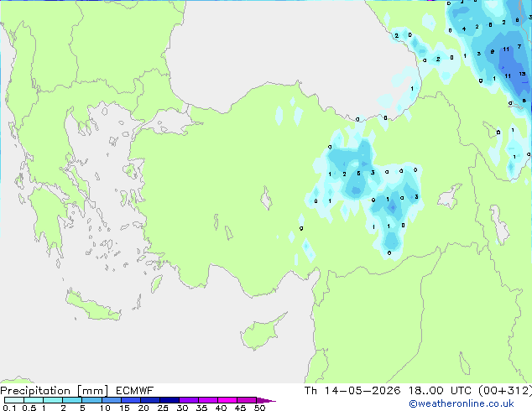532x411 pixels.
Task: Click the 40 mm magenta legend swatch
Action: [x=227, y=400]
